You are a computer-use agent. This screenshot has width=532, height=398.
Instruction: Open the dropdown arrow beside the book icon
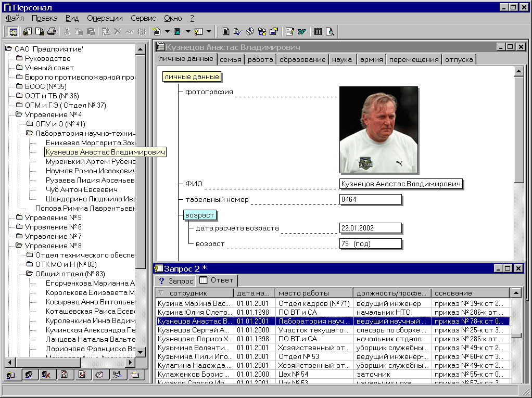click(x=188, y=31)
